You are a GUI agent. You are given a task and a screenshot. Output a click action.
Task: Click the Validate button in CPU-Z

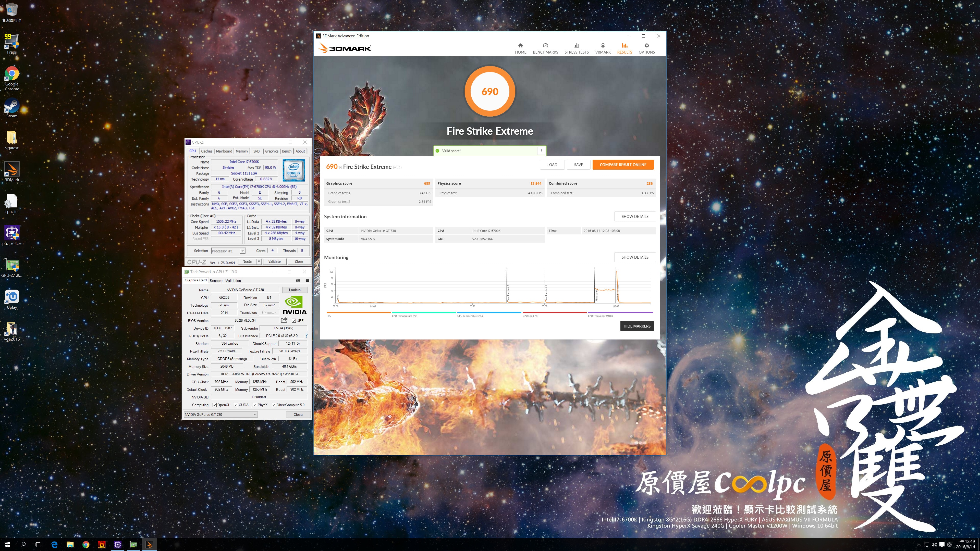(274, 262)
